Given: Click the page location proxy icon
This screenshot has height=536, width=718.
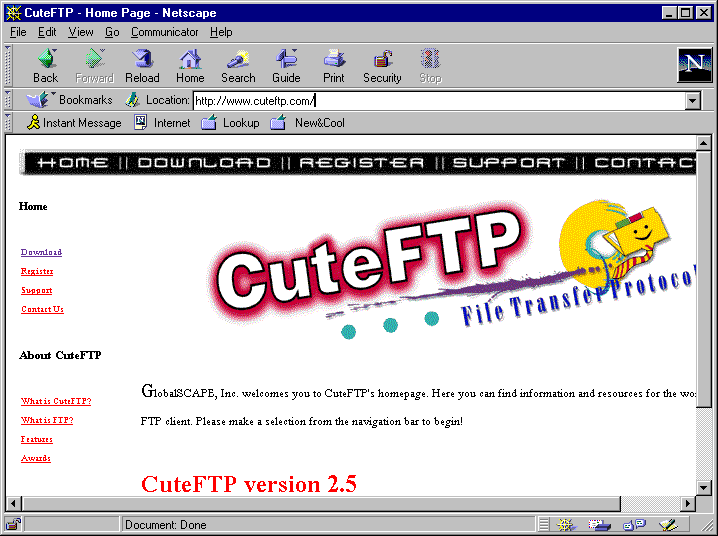Looking at the screenshot, I should coord(132,100).
